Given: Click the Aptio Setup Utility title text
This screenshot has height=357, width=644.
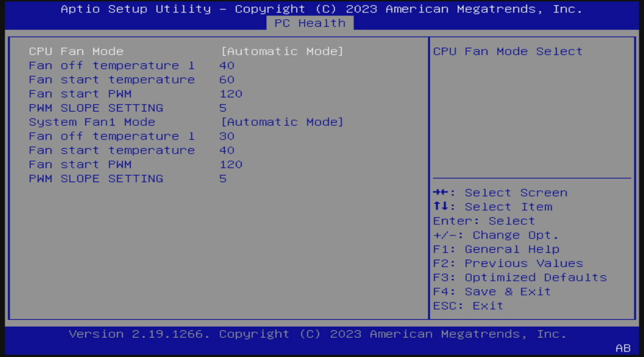Looking at the screenshot, I should point(321,9).
